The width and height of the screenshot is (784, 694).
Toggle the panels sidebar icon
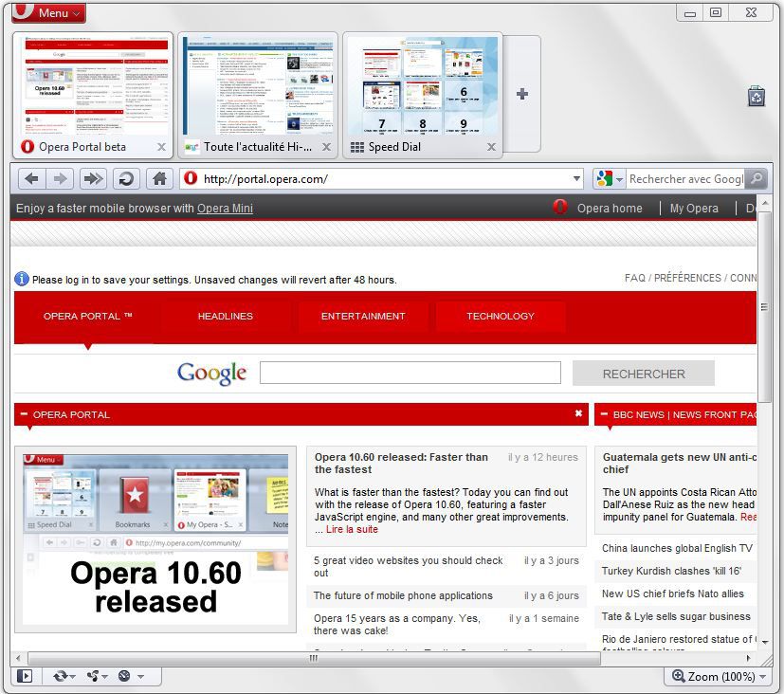pos(25,676)
